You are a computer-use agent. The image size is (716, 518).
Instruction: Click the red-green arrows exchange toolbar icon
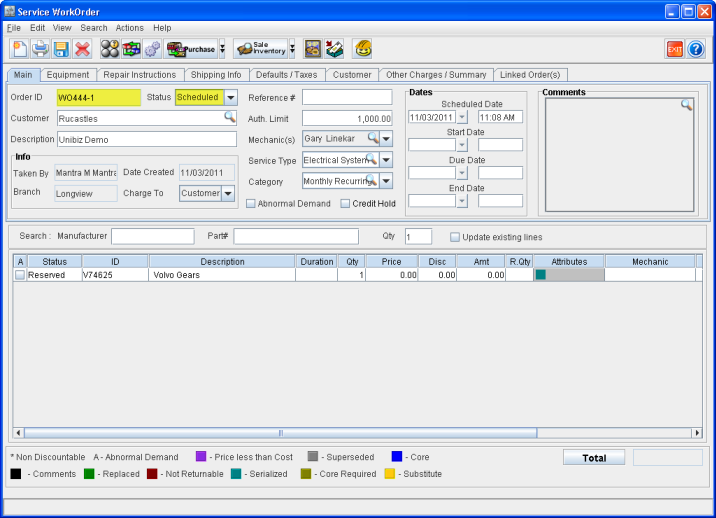point(131,49)
